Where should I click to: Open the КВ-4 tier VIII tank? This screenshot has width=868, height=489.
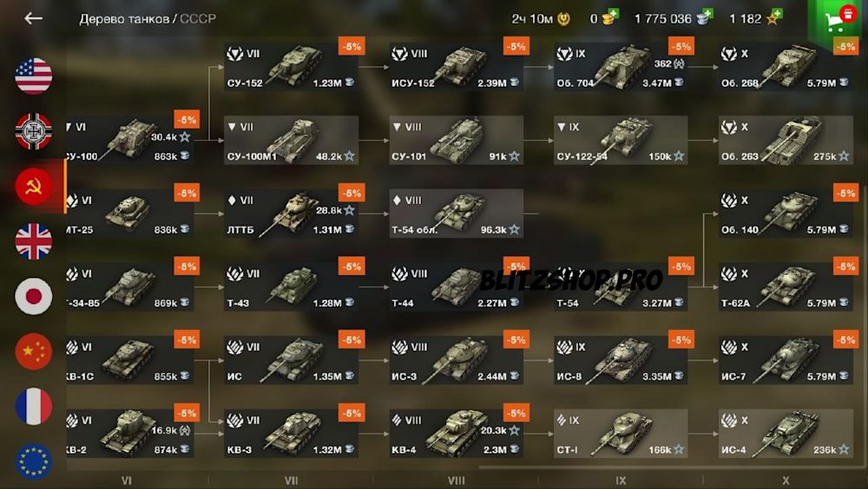pyautogui.click(x=457, y=433)
